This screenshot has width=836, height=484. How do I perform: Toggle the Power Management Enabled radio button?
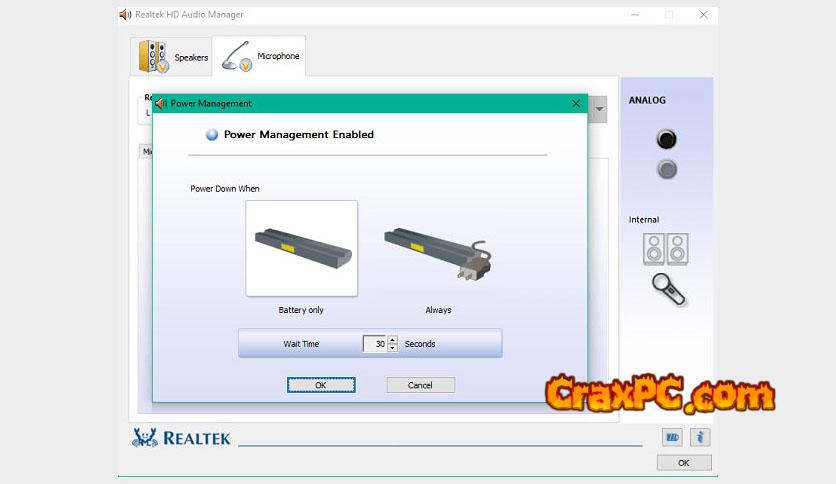(x=212, y=134)
